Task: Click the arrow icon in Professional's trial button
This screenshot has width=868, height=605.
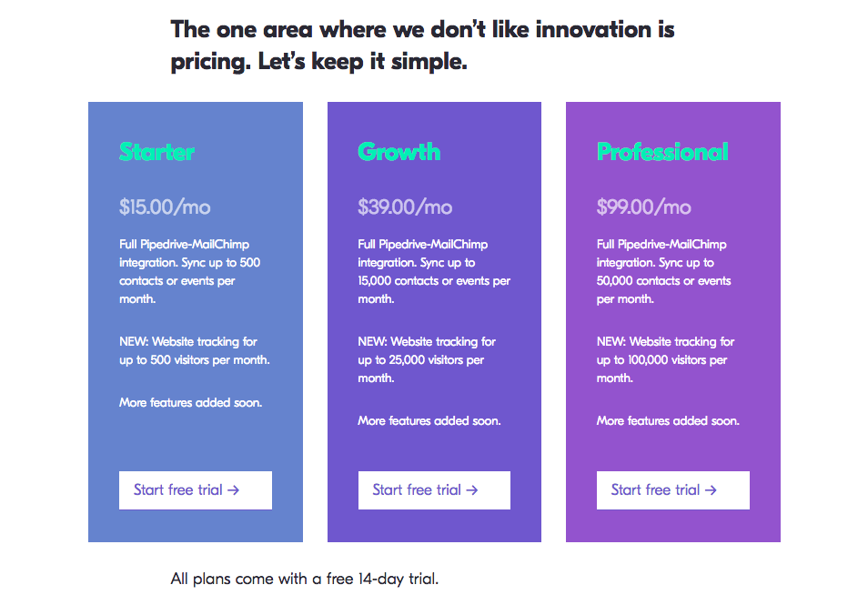Action: (x=711, y=490)
